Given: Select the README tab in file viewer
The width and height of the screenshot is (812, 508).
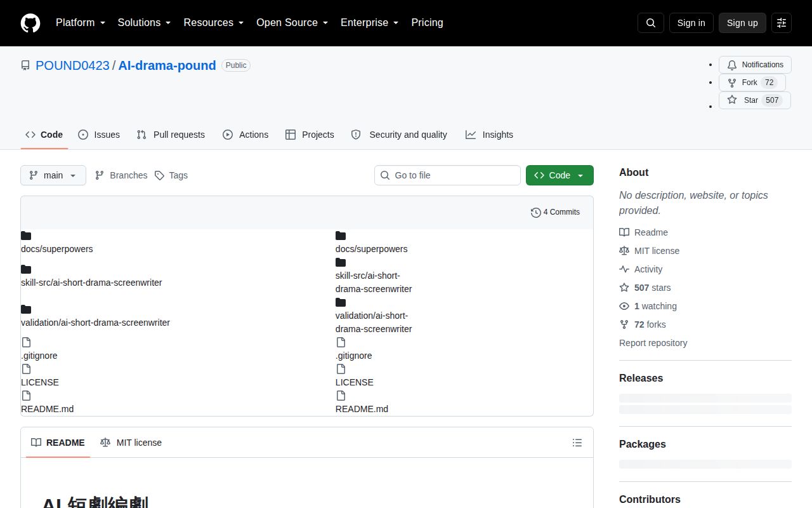Looking at the screenshot, I should click(x=58, y=443).
